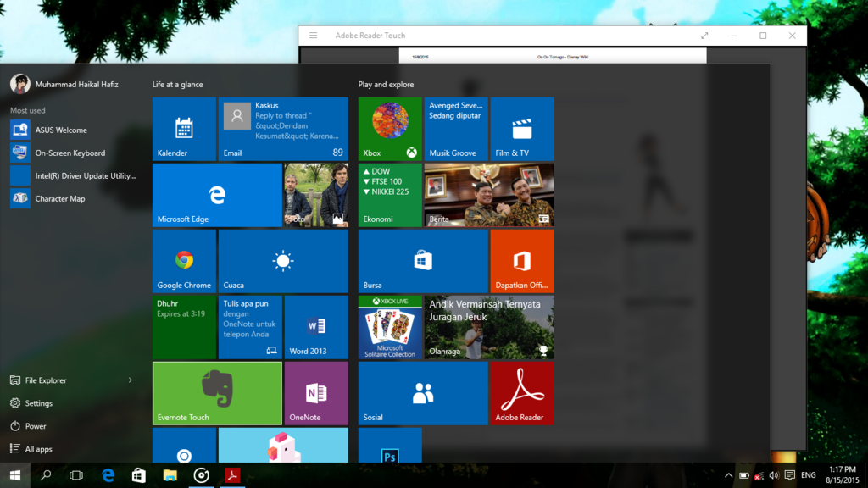The width and height of the screenshot is (868, 488).
Task: Open Store from the taskbar
Action: point(139,475)
